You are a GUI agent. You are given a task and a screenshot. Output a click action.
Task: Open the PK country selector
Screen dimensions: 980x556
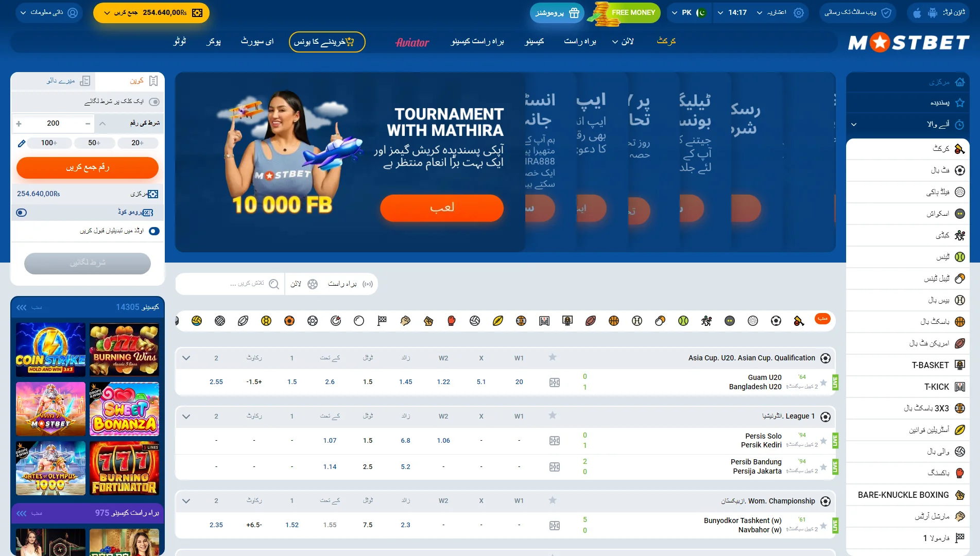click(x=689, y=13)
